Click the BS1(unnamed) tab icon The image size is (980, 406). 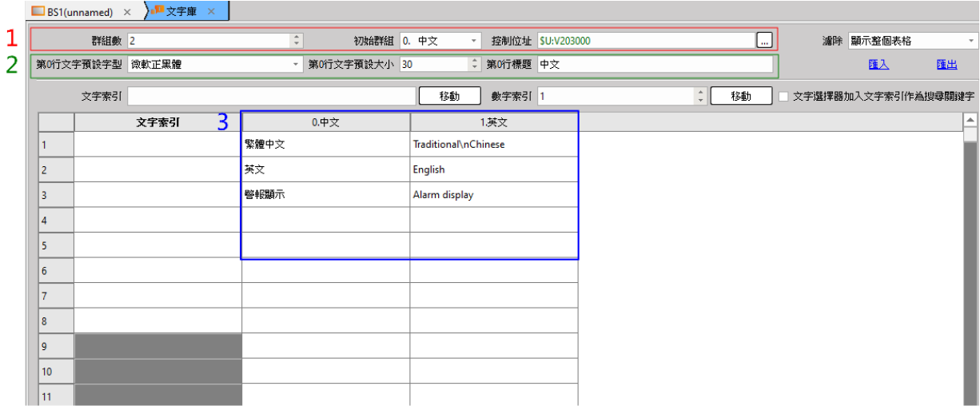click(x=38, y=12)
